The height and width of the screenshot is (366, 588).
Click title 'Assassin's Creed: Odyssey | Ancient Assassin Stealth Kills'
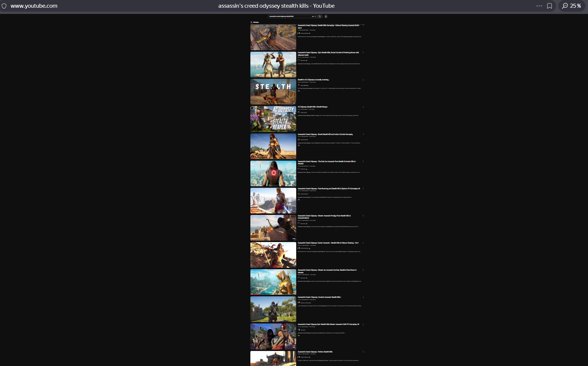tap(319, 297)
